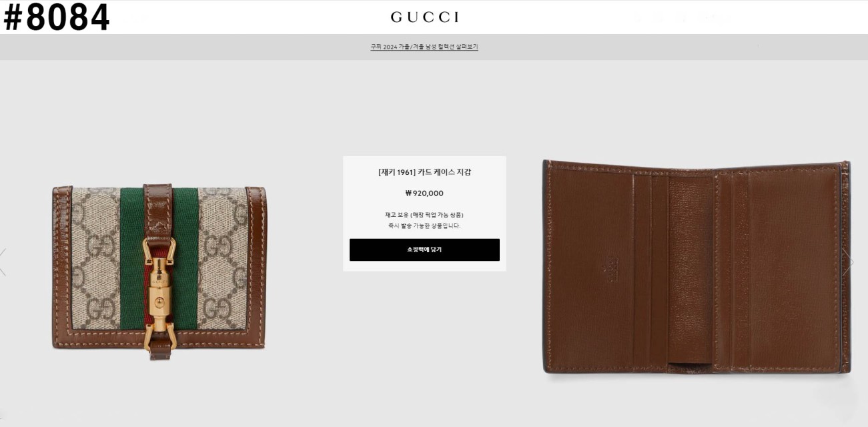Show the next product image with right chevron
The image size is (868, 427).
click(849, 262)
